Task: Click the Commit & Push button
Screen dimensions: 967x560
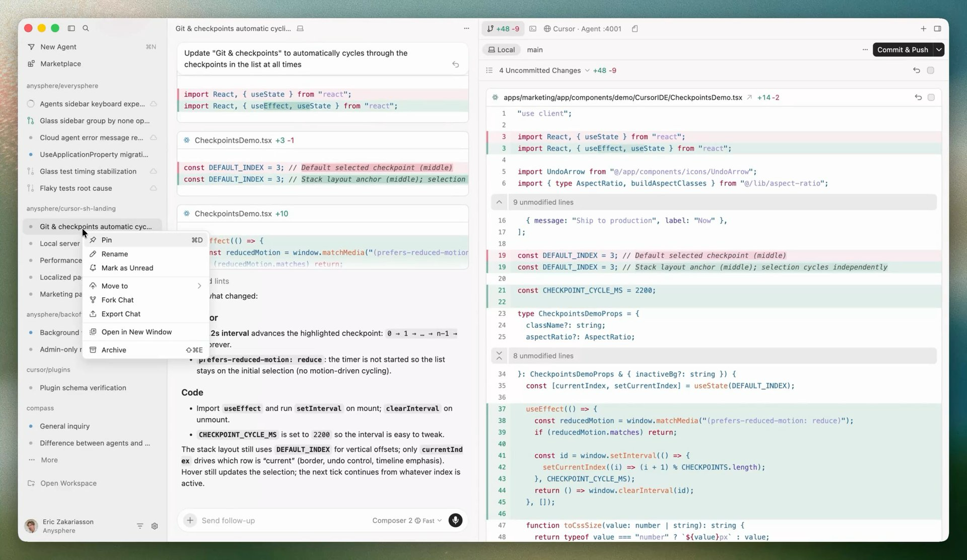Action: [903, 49]
